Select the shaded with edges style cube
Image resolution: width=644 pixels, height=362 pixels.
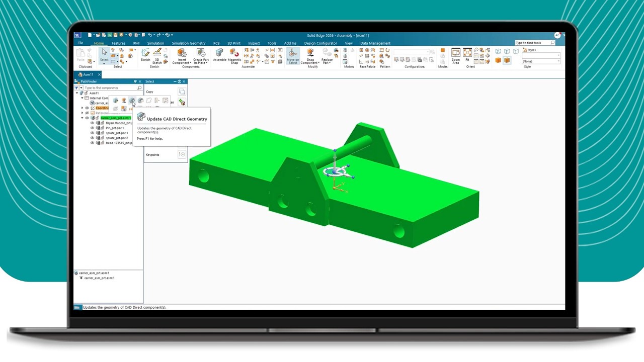pos(507,60)
